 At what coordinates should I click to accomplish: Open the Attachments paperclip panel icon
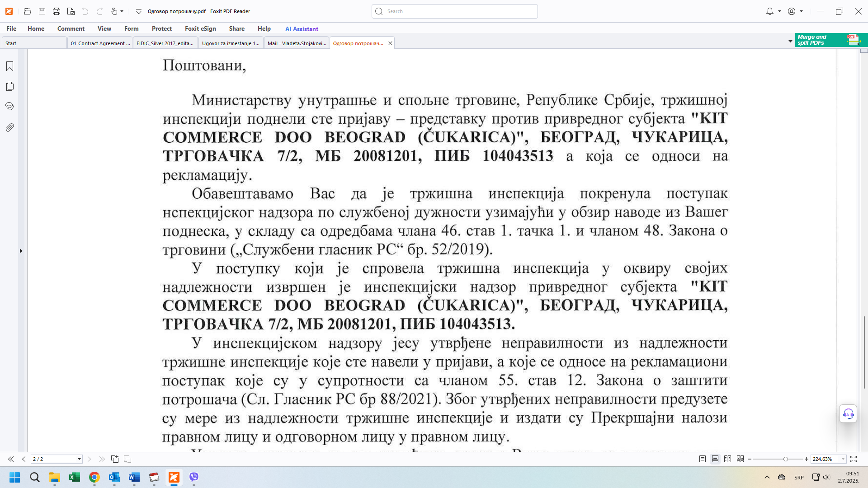coord(9,127)
